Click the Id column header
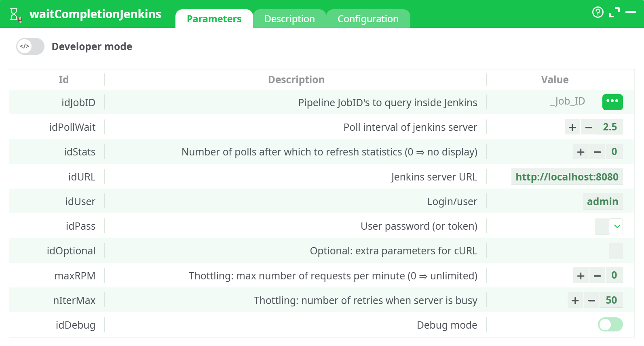 (63, 80)
